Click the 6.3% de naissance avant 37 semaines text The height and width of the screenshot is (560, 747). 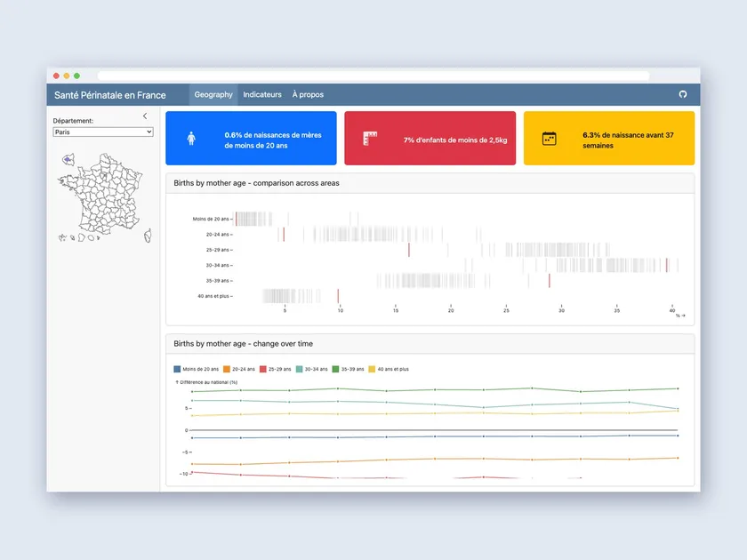click(x=628, y=140)
